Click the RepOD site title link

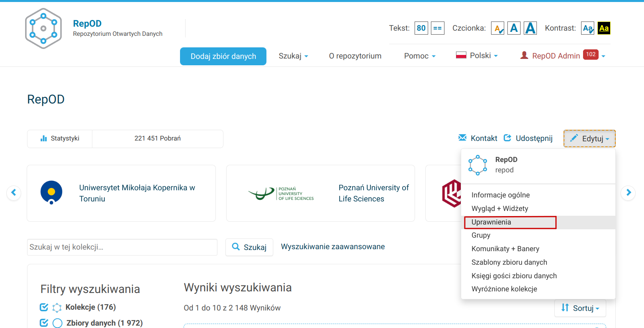click(x=87, y=23)
